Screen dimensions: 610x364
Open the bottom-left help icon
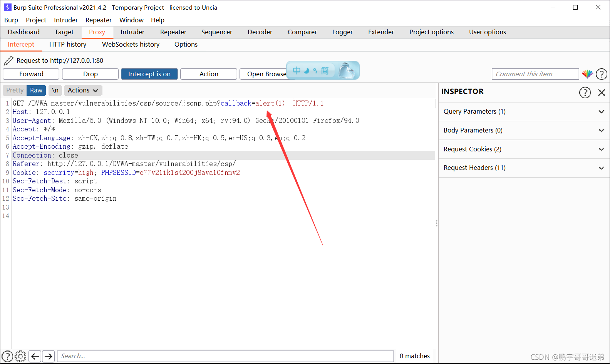coord(7,356)
